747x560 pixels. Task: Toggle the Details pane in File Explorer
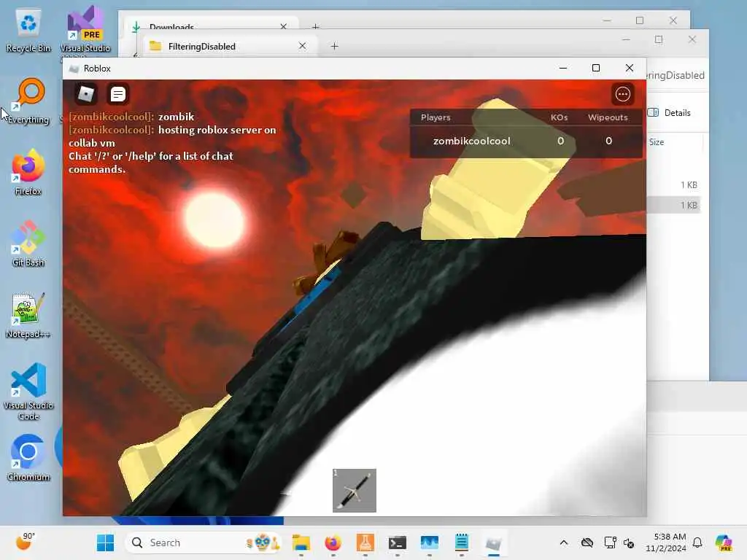pos(670,113)
